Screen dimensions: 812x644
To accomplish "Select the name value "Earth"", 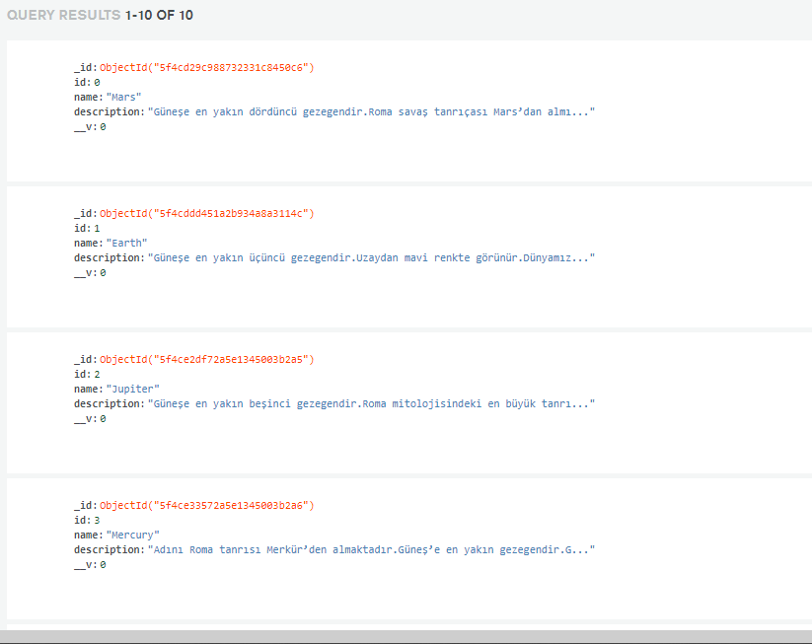I will 127,243.
